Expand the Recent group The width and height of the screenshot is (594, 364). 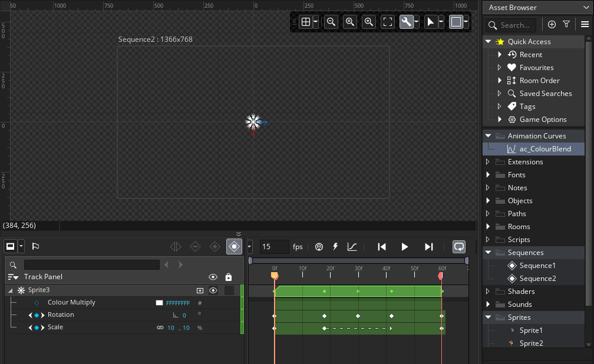pyautogui.click(x=500, y=55)
